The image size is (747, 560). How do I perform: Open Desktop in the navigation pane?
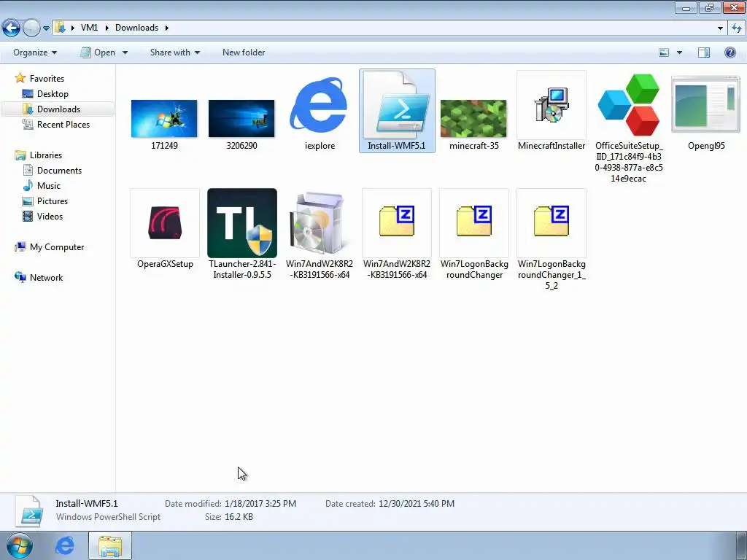pyautogui.click(x=53, y=94)
